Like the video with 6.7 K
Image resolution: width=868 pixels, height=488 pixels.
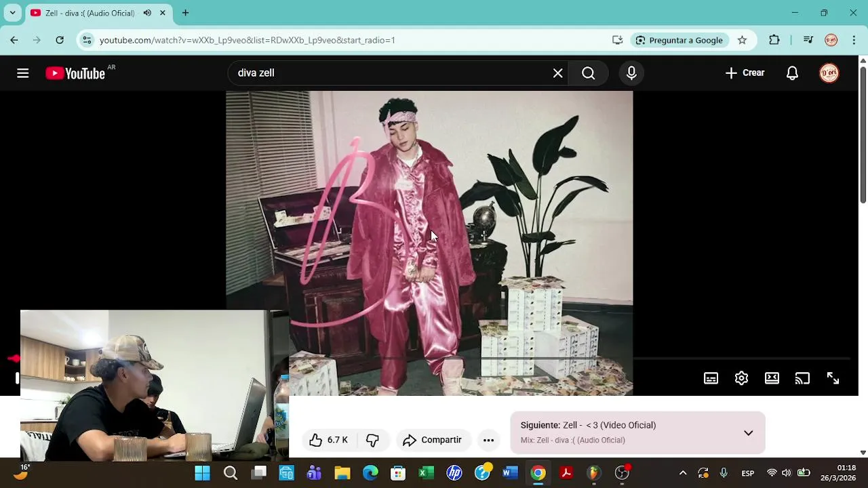click(328, 440)
